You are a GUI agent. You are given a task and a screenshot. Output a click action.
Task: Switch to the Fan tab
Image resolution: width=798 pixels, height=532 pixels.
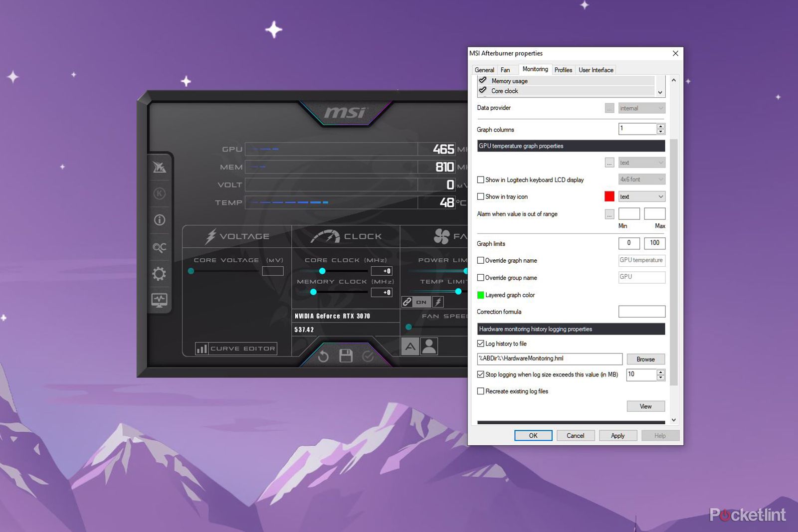[505, 70]
